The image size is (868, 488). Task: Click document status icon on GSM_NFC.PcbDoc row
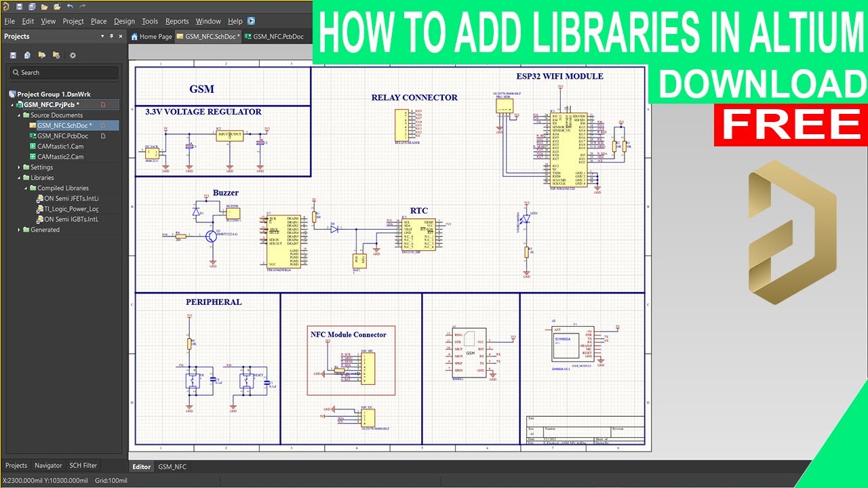tap(103, 136)
